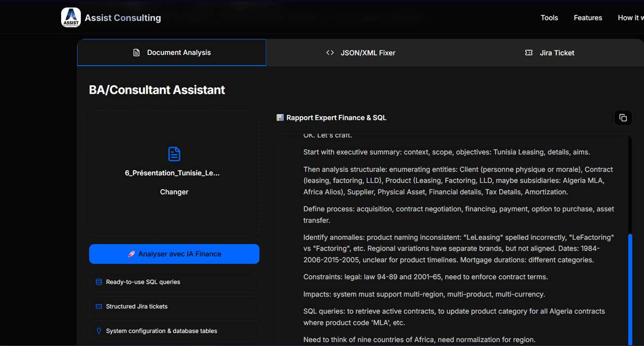Open the Jira Ticket tab

pos(549,53)
